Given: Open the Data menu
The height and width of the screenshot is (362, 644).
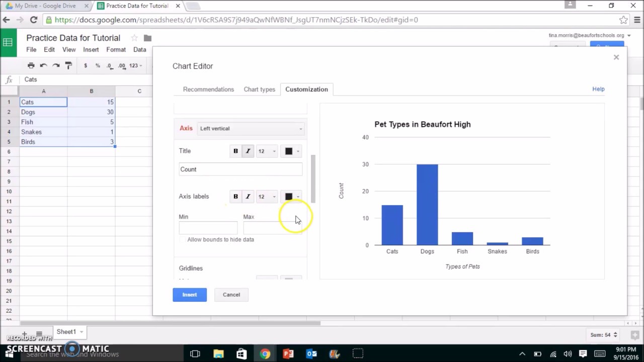Looking at the screenshot, I should [x=140, y=50].
